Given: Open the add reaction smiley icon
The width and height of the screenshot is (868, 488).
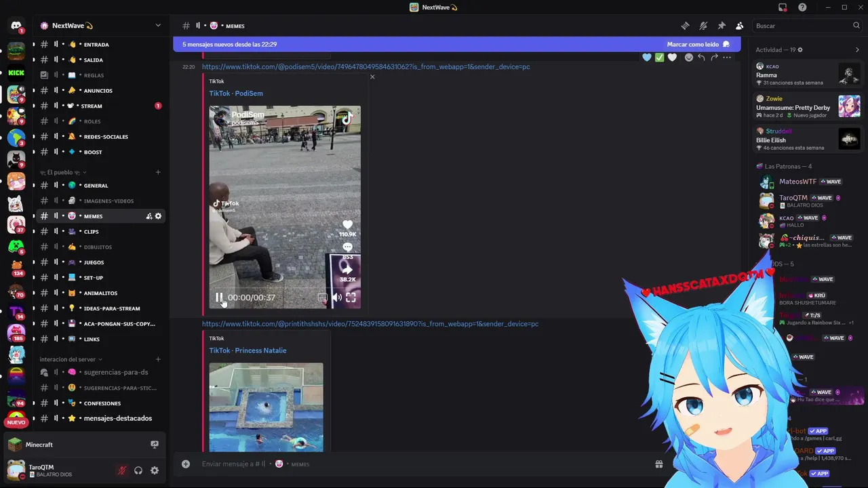Looking at the screenshot, I should coord(689,58).
